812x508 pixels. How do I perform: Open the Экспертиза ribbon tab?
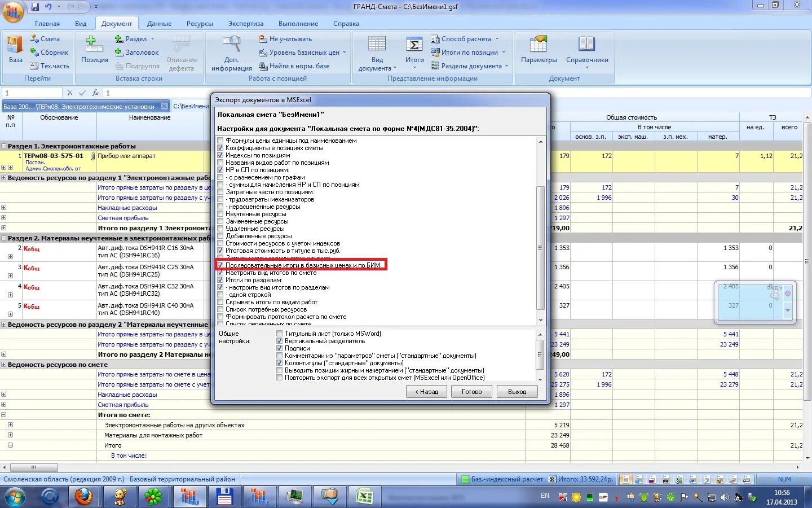(x=246, y=24)
